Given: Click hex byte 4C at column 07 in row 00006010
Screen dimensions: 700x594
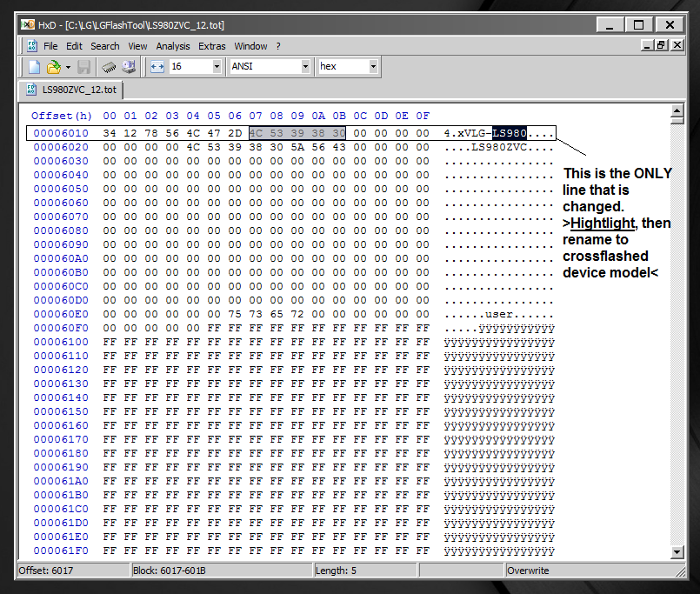Looking at the screenshot, I should coord(256,133).
